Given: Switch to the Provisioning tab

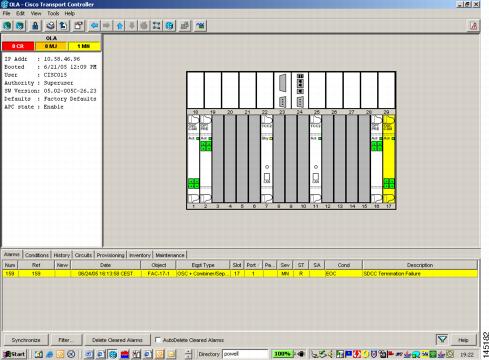Looking at the screenshot, I should point(110,255).
